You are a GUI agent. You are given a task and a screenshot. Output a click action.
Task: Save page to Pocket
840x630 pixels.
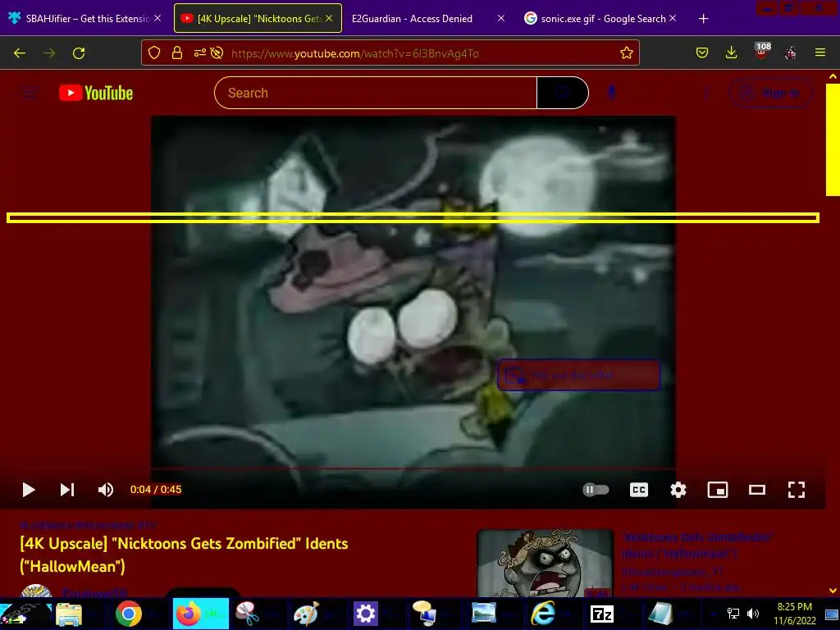pos(702,52)
